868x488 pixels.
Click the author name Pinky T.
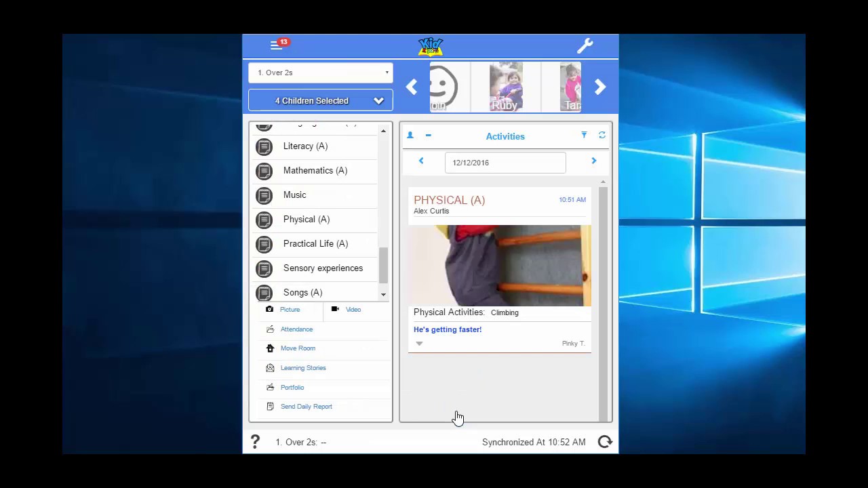pyautogui.click(x=574, y=344)
